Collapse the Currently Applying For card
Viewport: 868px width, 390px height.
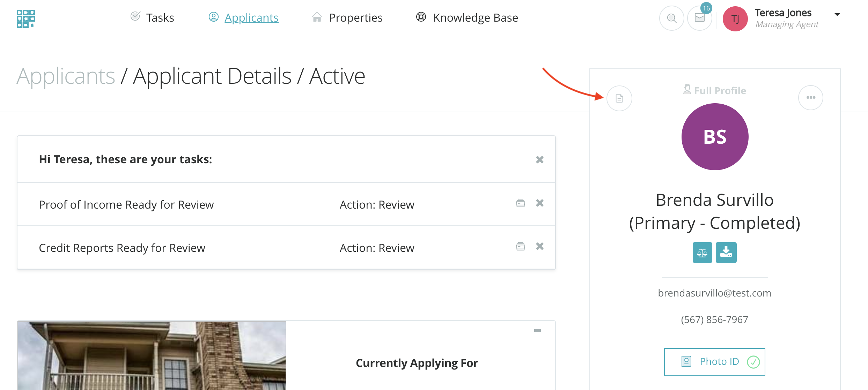(x=537, y=330)
